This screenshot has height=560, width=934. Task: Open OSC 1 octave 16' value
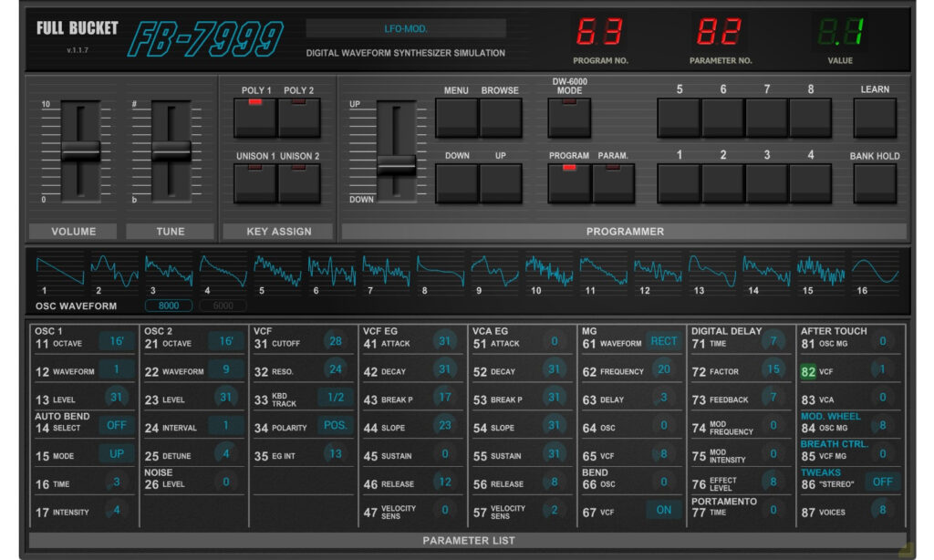[x=116, y=341]
